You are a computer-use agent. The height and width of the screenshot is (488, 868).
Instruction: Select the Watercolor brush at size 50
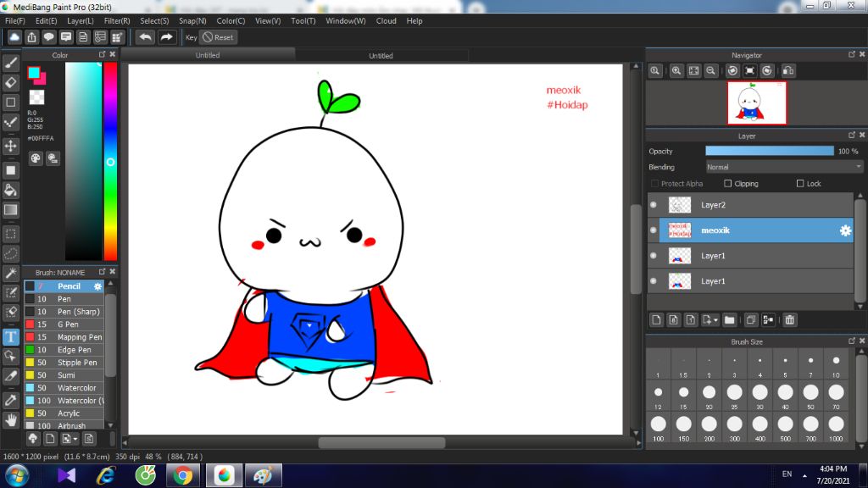click(64, 388)
